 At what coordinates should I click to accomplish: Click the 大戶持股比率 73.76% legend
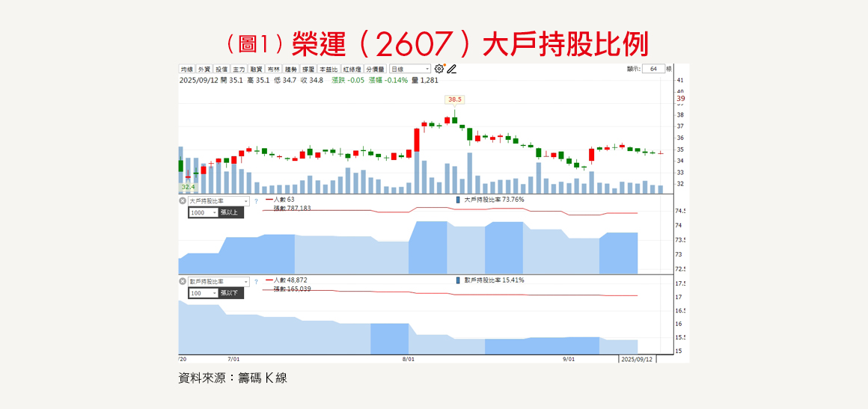click(490, 199)
